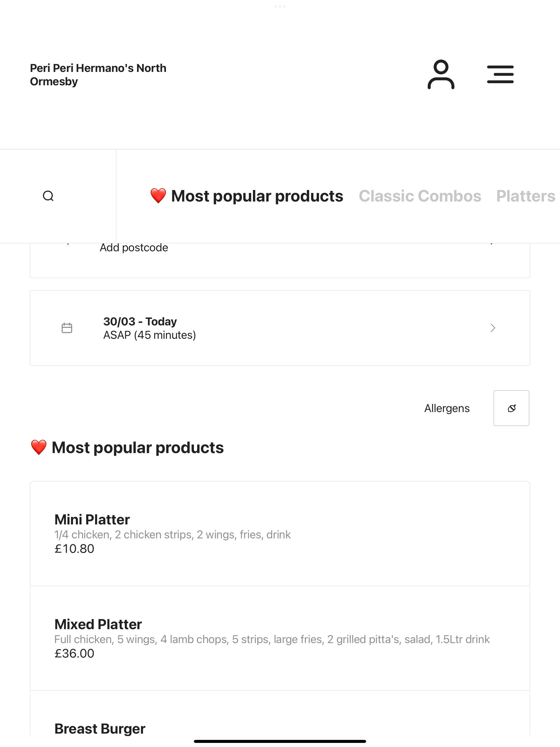Screen dimensions: 560x747
Task: Switch to the Platters tab
Action: 526,196
